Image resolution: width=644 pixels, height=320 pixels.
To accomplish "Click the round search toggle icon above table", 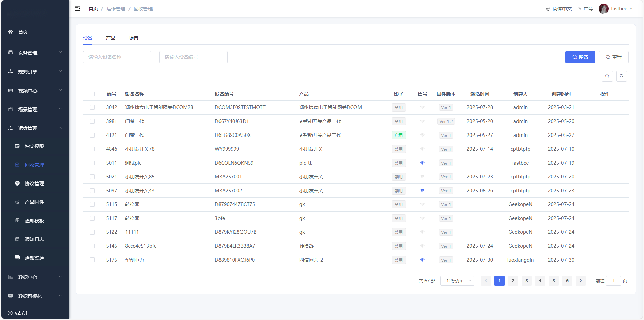I will click(x=607, y=76).
